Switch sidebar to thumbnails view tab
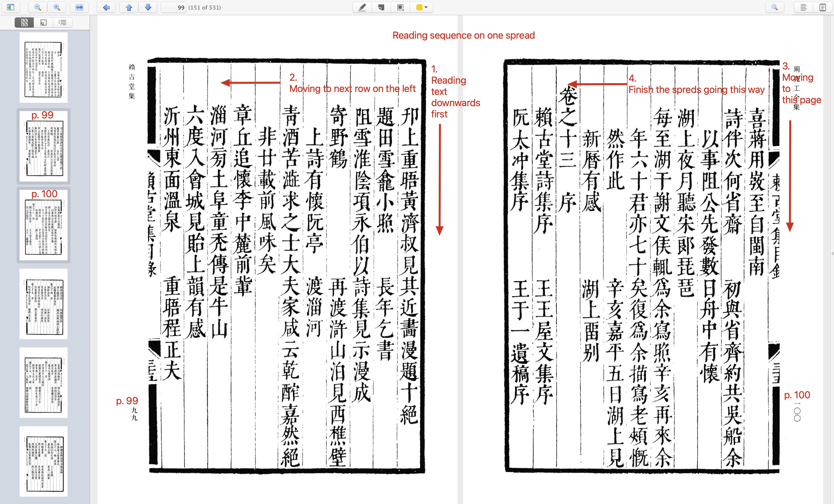Screen dimensions: 834x504 tap(24, 22)
